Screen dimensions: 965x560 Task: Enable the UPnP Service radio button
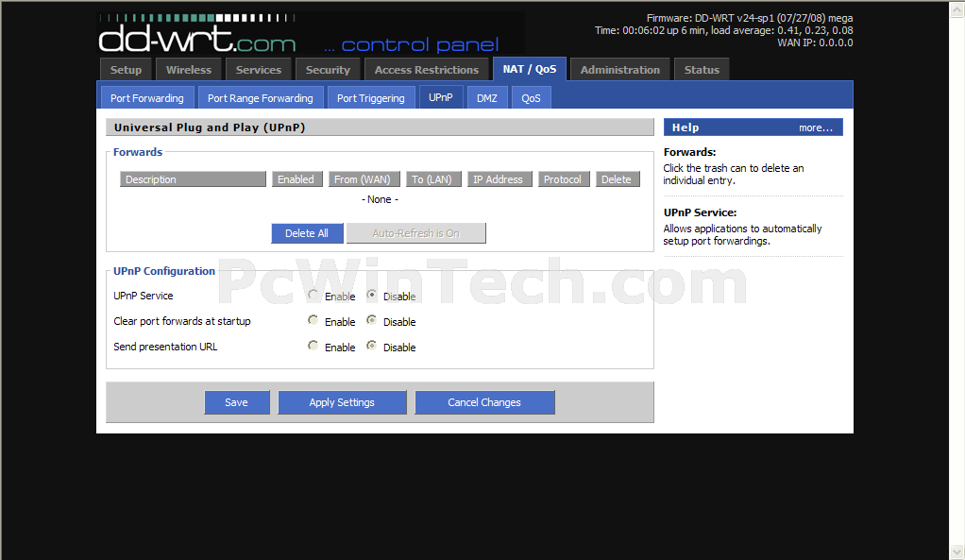[x=313, y=296]
